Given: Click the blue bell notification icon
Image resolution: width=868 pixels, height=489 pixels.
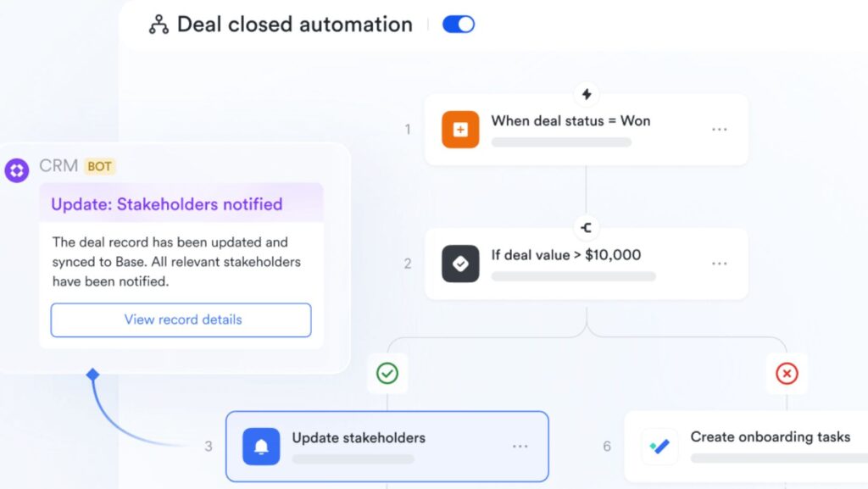Looking at the screenshot, I should (x=261, y=447).
